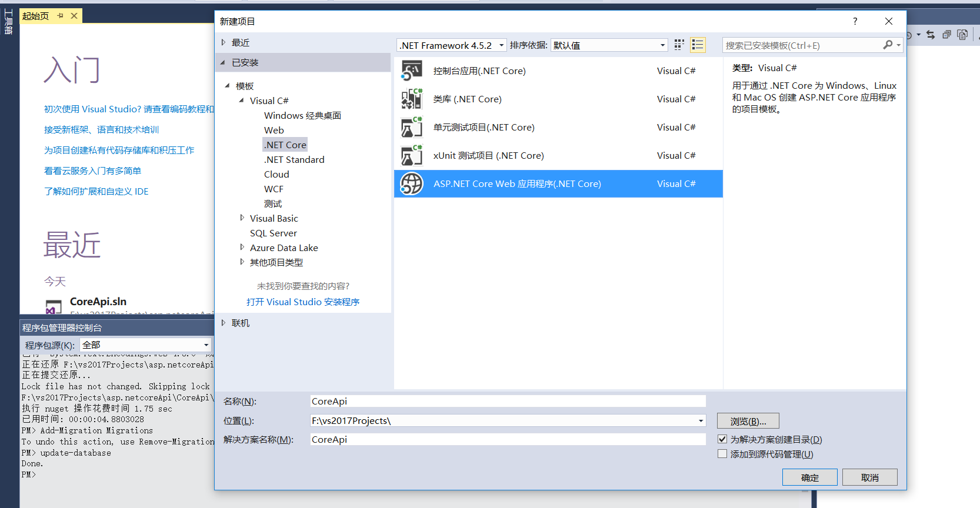Click the search magnifier in template search box

(888, 45)
